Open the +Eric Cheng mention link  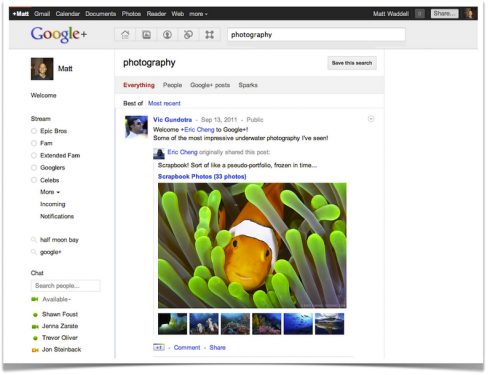(198, 130)
